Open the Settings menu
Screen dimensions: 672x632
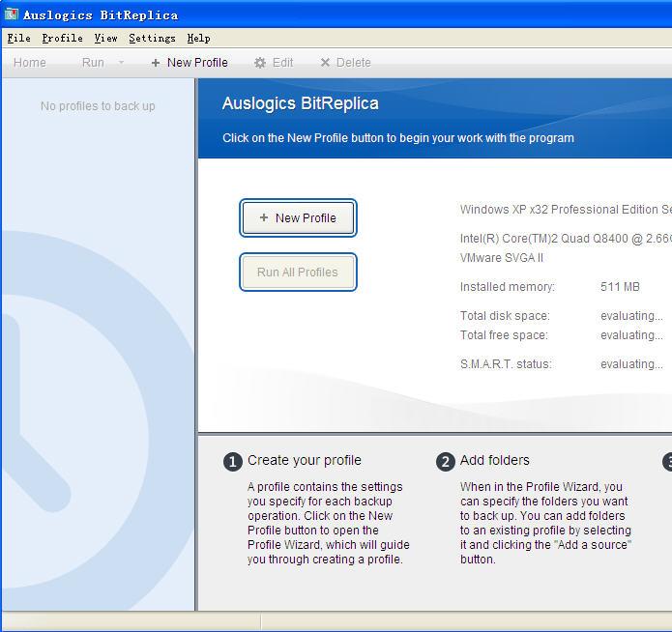[x=152, y=39]
